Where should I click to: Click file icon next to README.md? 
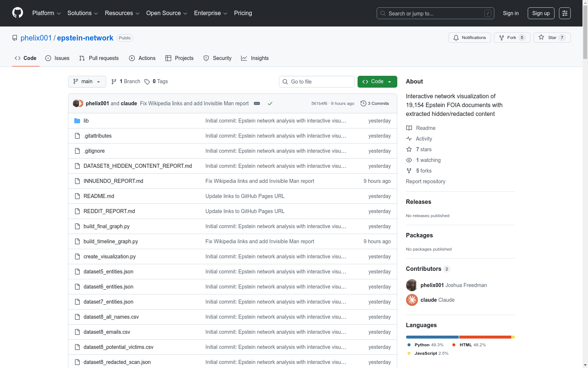click(77, 196)
